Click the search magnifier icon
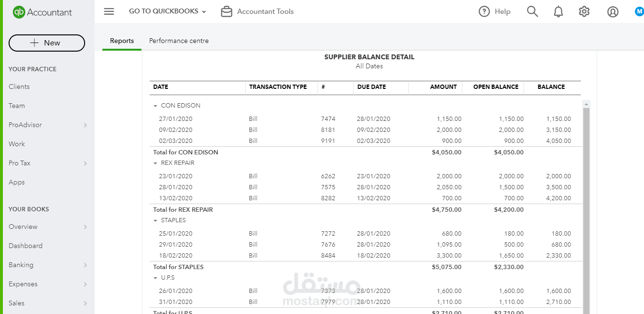 533,11
